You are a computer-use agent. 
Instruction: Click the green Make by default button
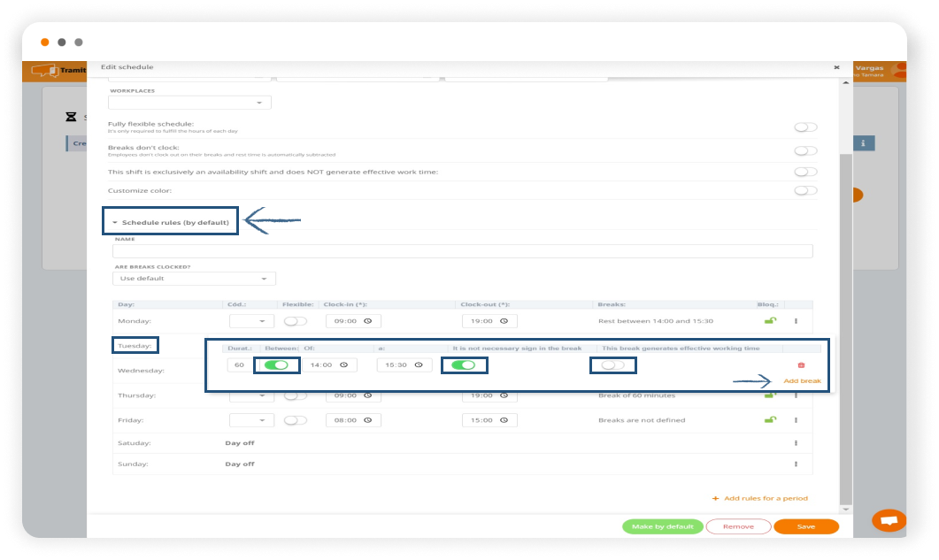(x=662, y=526)
